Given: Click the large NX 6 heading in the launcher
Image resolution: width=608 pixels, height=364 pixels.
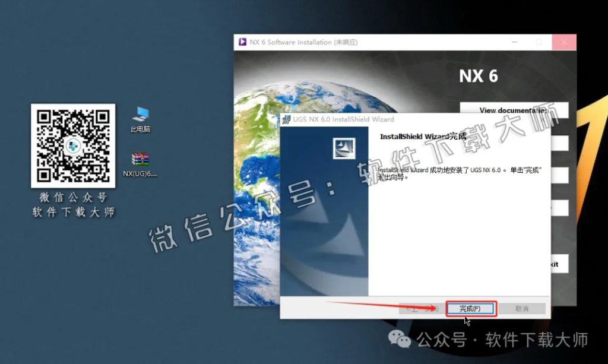Looking at the screenshot, I should [x=479, y=76].
